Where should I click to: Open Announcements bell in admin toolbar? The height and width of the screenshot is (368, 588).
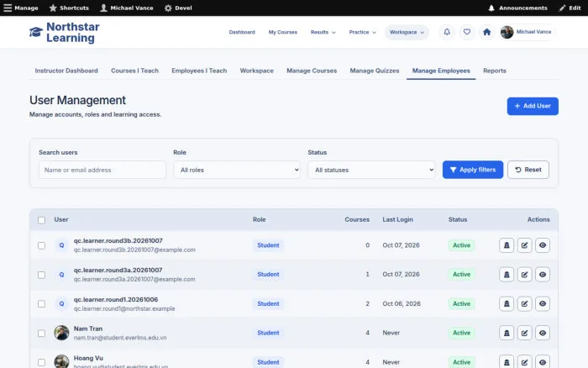(517, 8)
